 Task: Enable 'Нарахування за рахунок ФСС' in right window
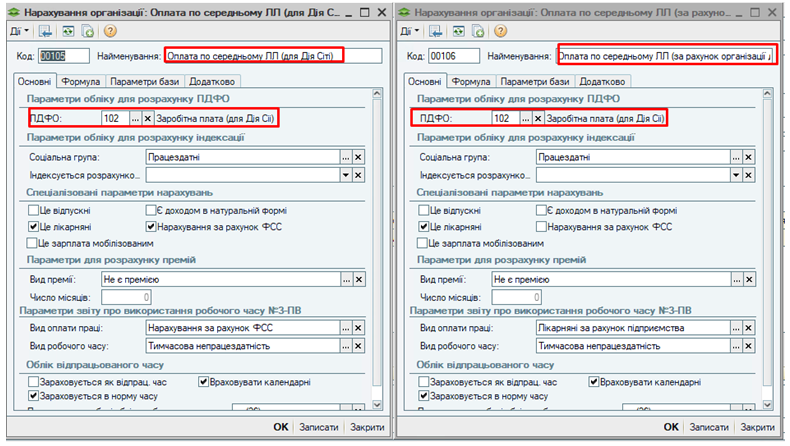click(541, 227)
